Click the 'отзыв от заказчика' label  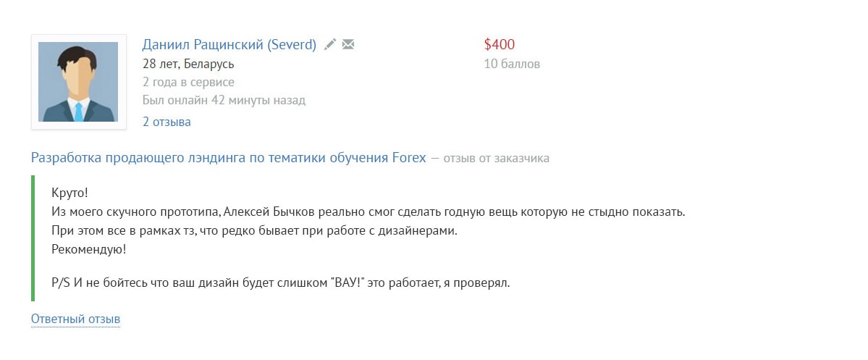coord(496,158)
